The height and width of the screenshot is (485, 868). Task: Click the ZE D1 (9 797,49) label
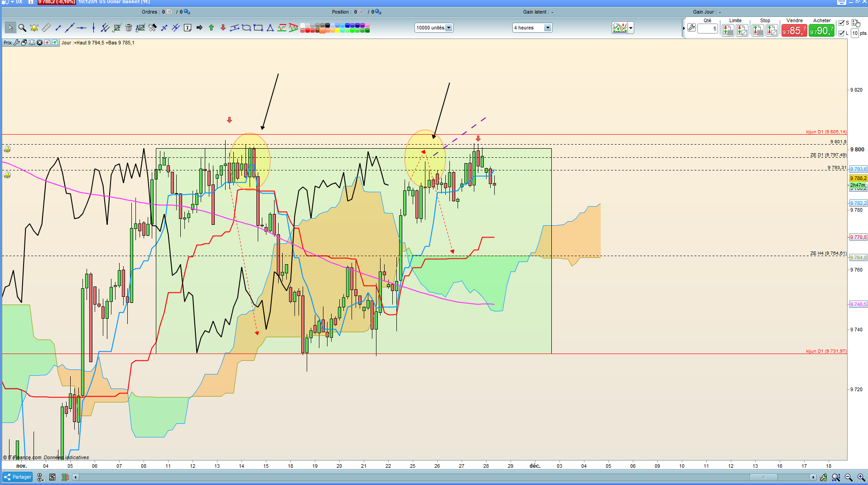click(828, 155)
